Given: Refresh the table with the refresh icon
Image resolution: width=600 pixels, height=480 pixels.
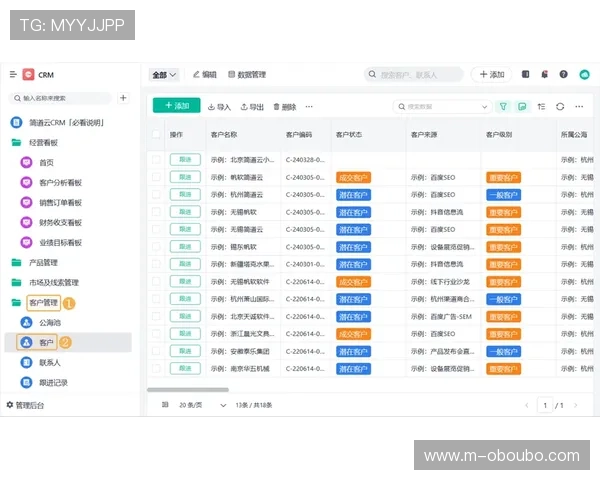Looking at the screenshot, I should (560, 106).
